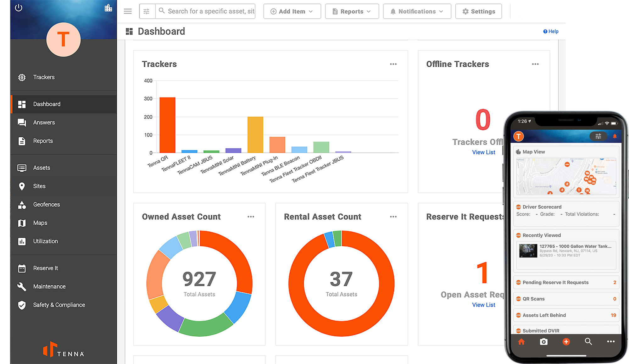Click the asset search input field
The image size is (629, 364).
(x=206, y=11)
